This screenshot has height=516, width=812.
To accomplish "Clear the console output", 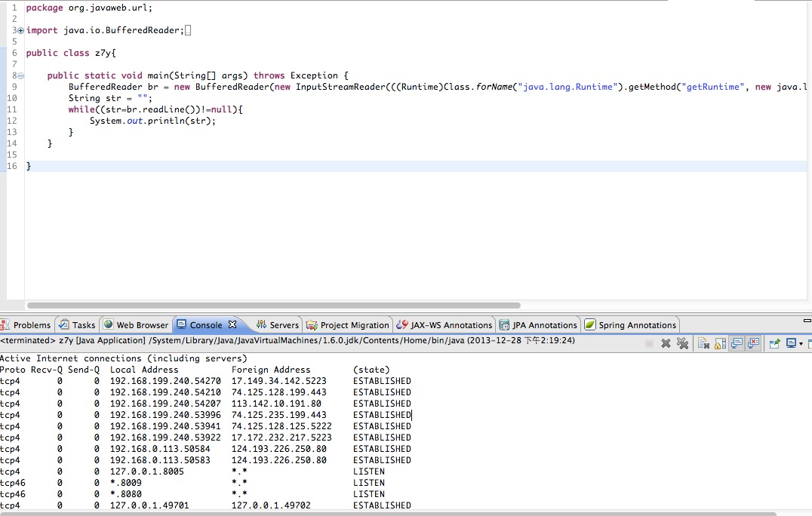I will (703, 343).
